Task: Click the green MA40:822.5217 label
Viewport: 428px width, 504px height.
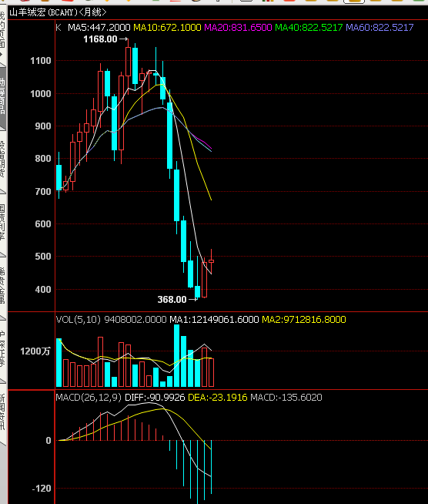Action: (309, 27)
